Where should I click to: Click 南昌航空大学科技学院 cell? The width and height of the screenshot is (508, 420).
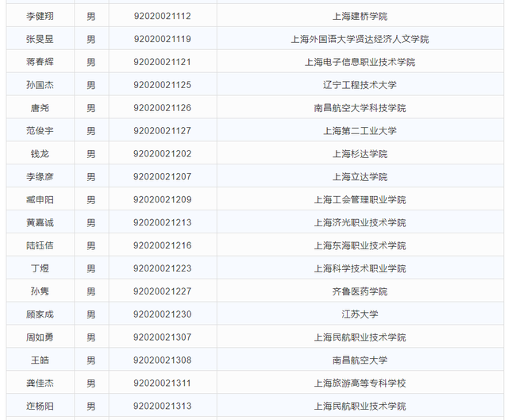[360, 108]
